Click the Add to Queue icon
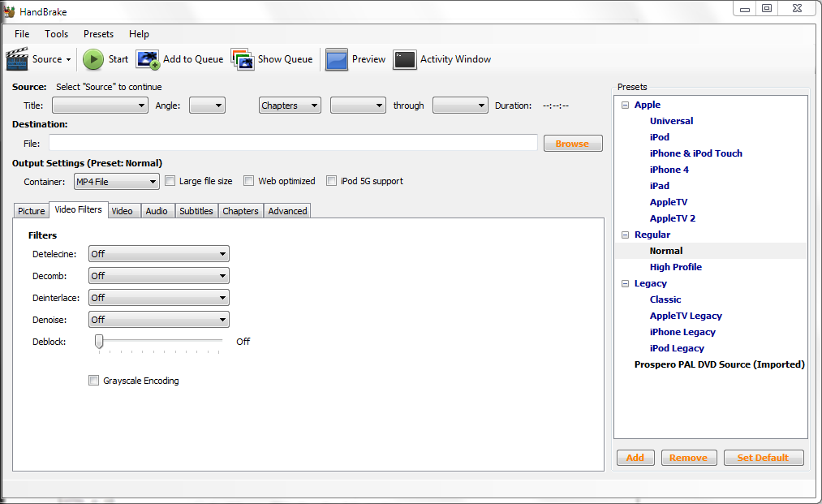This screenshot has width=822, height=504. point(148,59)
